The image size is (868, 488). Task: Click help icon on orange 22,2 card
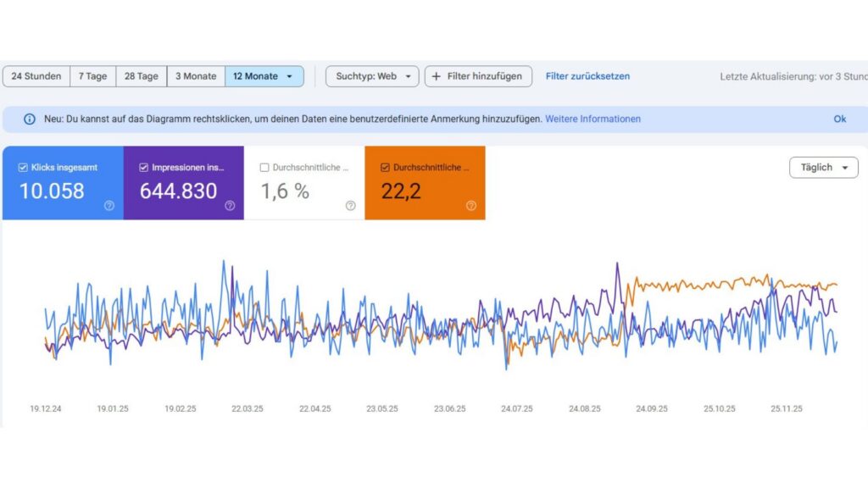coord(471,205)
